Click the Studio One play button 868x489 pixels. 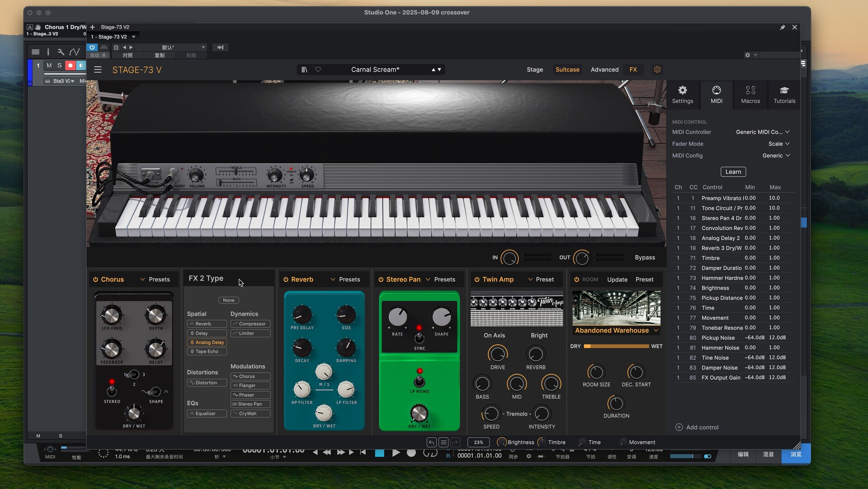pos(396,453)
